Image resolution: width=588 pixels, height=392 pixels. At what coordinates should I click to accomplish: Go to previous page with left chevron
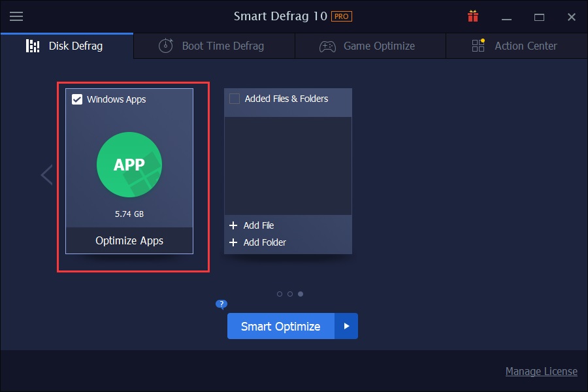click(x=47, y=175)
